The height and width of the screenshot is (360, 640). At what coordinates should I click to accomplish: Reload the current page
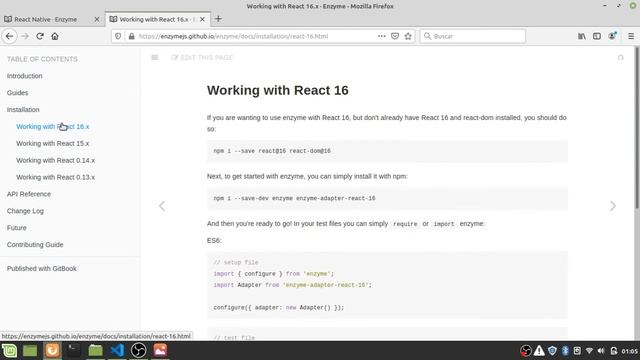click(x=40, y=36)
